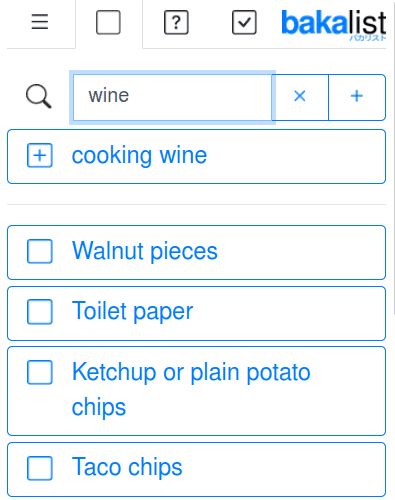Switch to the checked items tab
The width and height of the screenshot is (395, 500).
(x=244, y=23)
